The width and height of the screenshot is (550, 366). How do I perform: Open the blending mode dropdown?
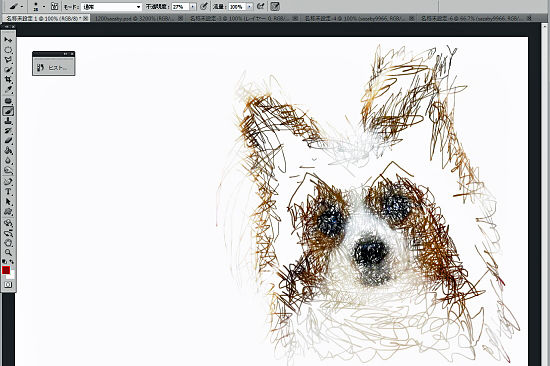(112, 7)
